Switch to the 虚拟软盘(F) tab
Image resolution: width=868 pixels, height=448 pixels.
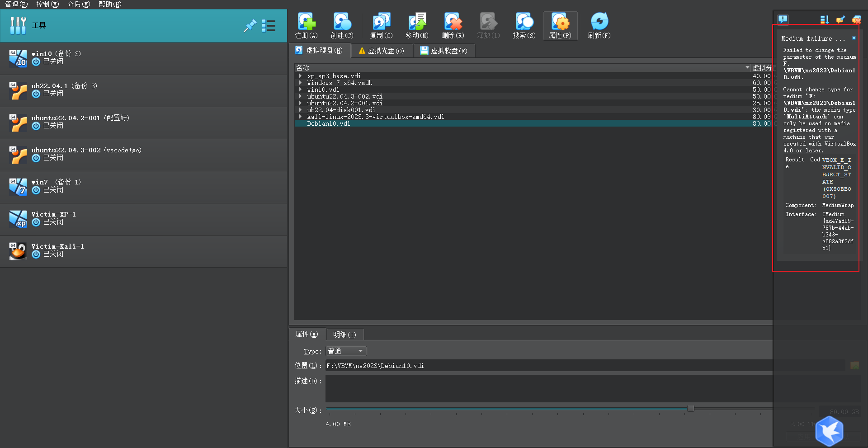coord(444,51)
